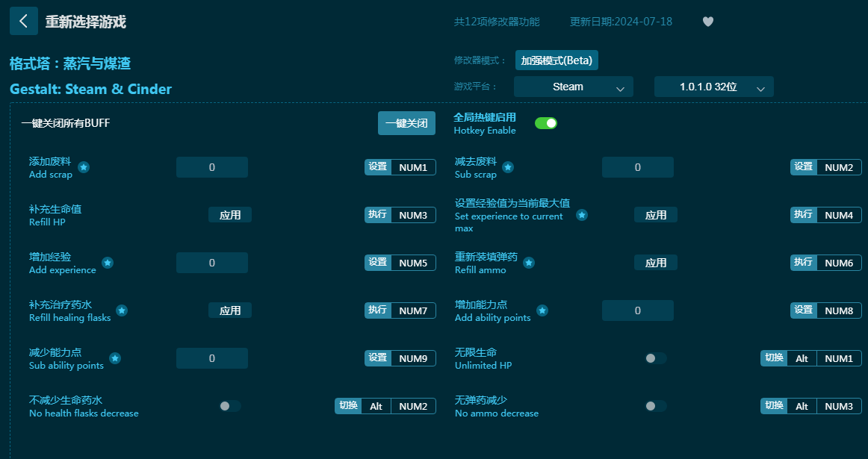Apply Refill healing flasks
Viewport: 868px width, 459px height.
(230, 310)
